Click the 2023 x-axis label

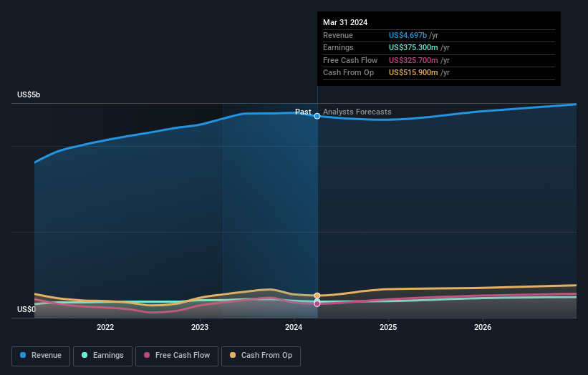point(200,328)
